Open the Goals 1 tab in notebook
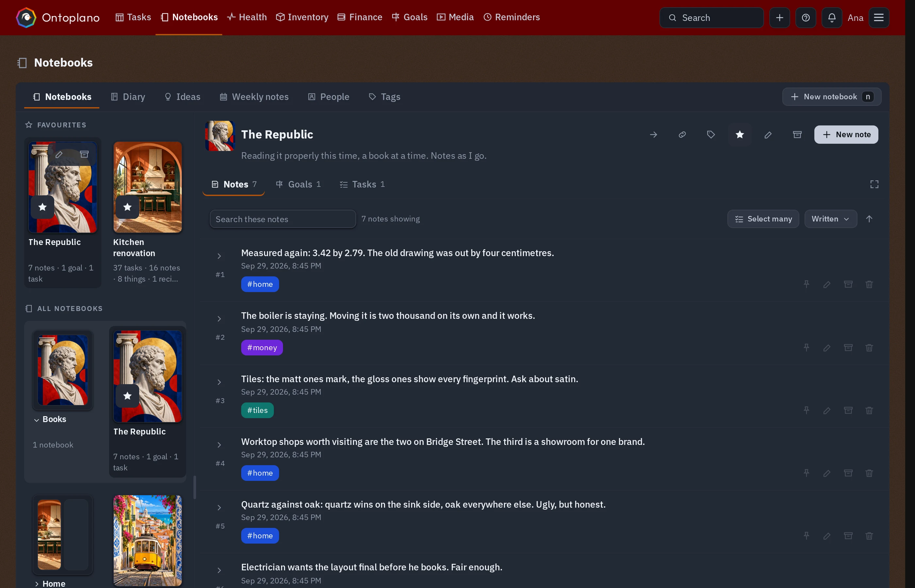The width and height of the screenshot is (915, 588). point(298,185)
